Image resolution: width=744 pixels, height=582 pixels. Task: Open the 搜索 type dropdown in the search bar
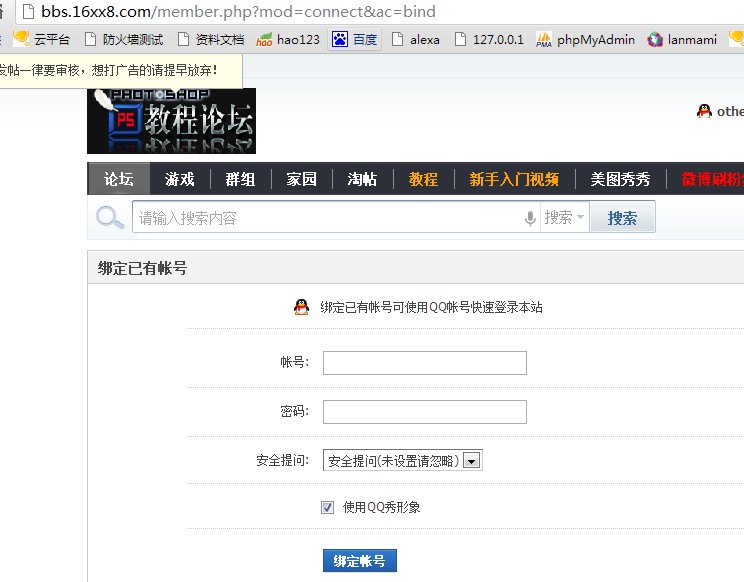pyautogui.click(x=564, y=217)
